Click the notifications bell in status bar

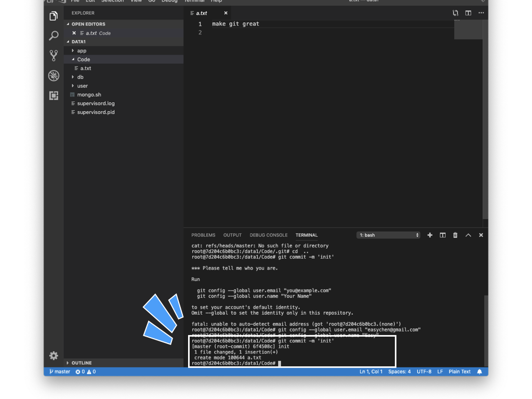click(480, 372)
